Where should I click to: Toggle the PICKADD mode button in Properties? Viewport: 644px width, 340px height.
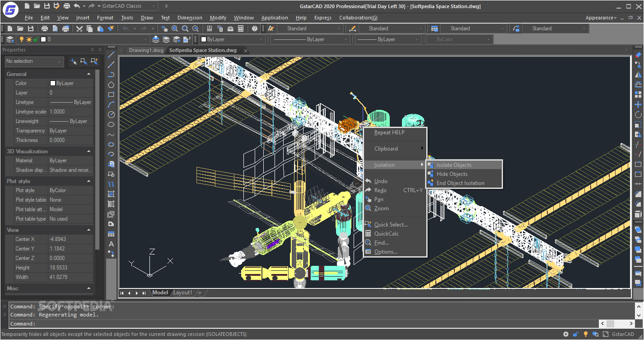pos(73,61)
